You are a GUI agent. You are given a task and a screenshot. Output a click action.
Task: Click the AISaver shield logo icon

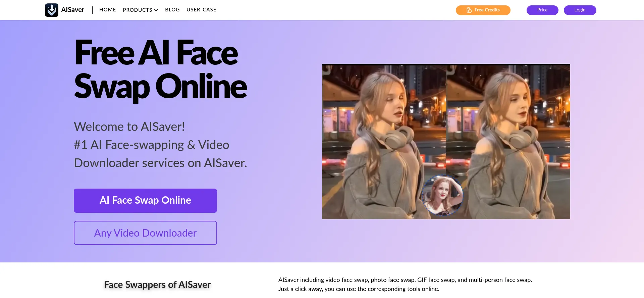click(51, 10)
